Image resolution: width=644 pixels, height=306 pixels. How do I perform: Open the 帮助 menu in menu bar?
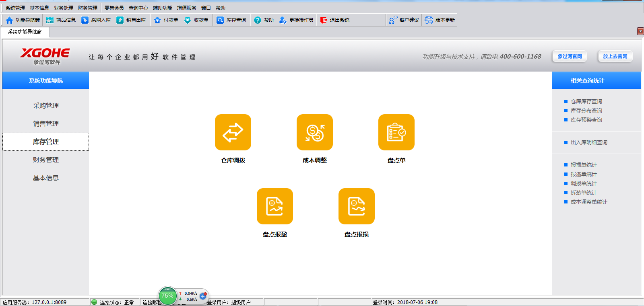[221, 8]
